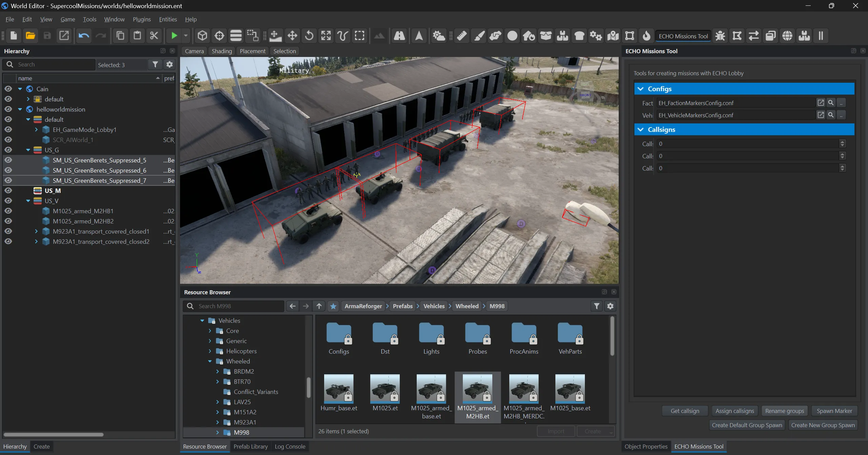Hide SM_US_GreenBerets_Suppressed_5 entity
The width and height of the screenshot is (868, 455).
click(x=8, y=160)
